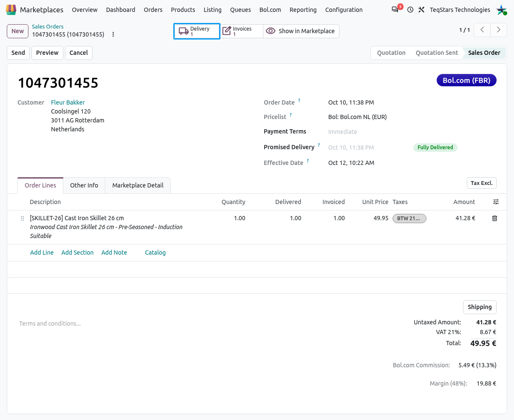Open the column settings adjust icon
This screenshot has width=514, height=420.
click(496, 202)
